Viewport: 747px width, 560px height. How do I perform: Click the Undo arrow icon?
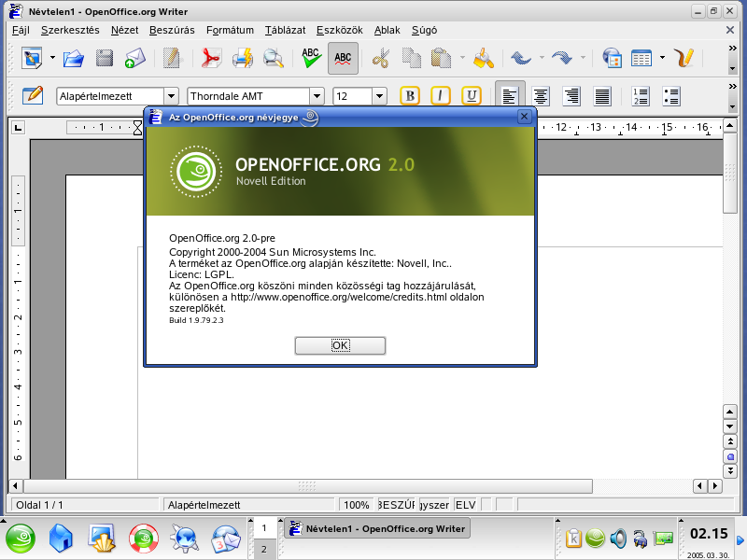click(521, 58)
